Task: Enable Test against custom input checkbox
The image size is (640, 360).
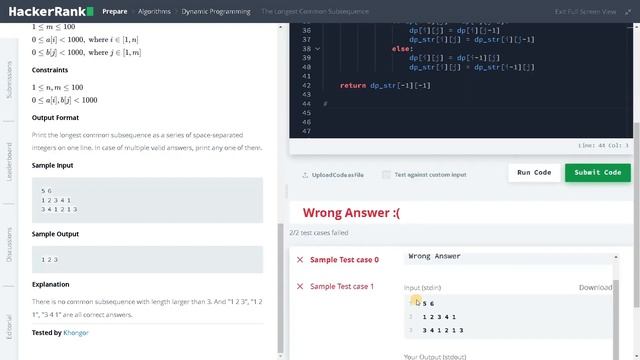Action: 386,175
